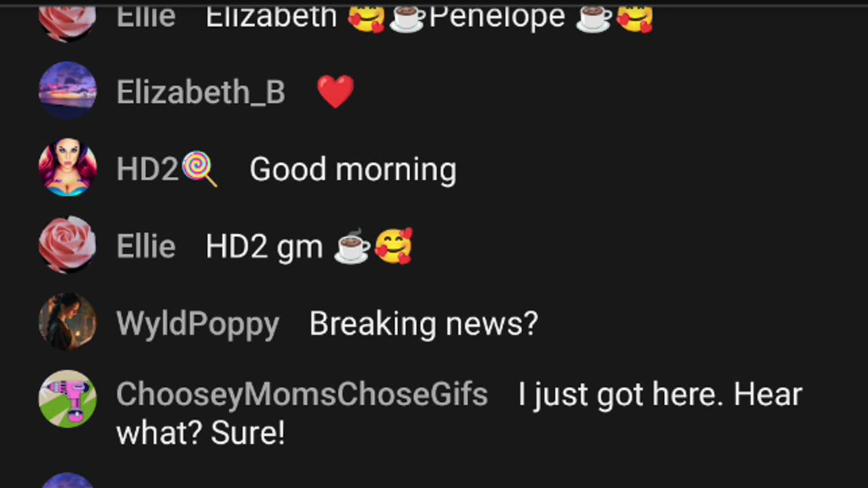The width and height of the screenshot is (868, 488).
Task: Click the 'Good morning' chat message
Action: point(353,169)
